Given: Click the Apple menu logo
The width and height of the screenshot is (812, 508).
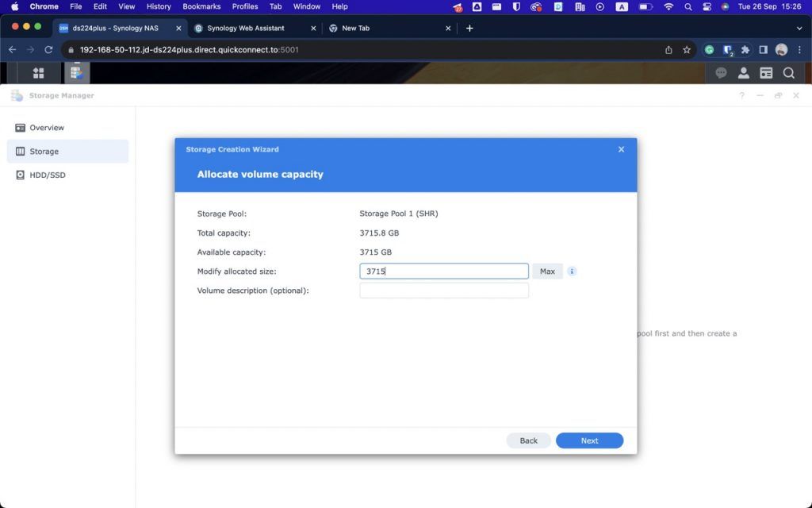Looking at the screenshot, I should coord(14,6).
